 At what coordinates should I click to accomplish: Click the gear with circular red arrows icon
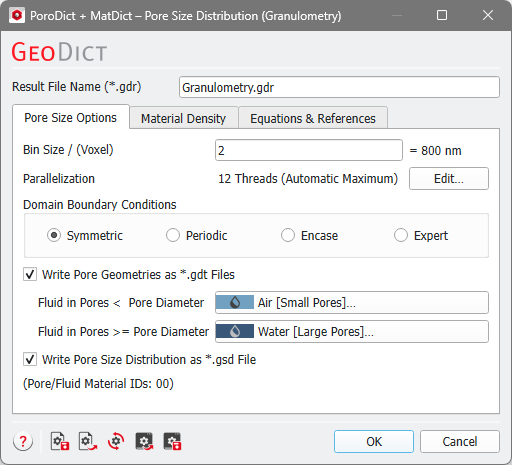pyautogui.click(x=116, y=441)
